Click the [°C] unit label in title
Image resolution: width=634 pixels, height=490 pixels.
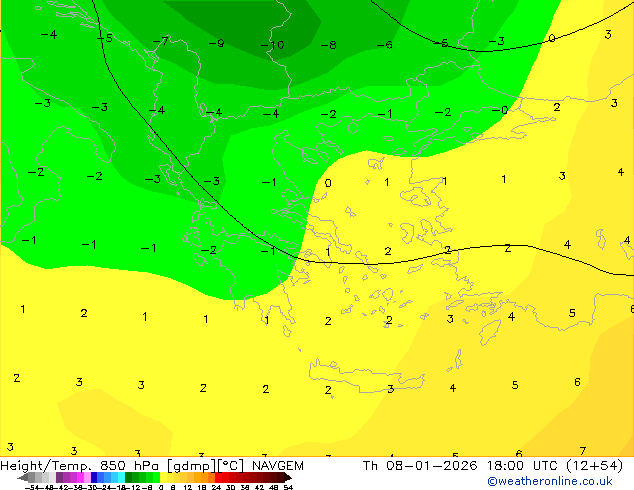[231, 466]
